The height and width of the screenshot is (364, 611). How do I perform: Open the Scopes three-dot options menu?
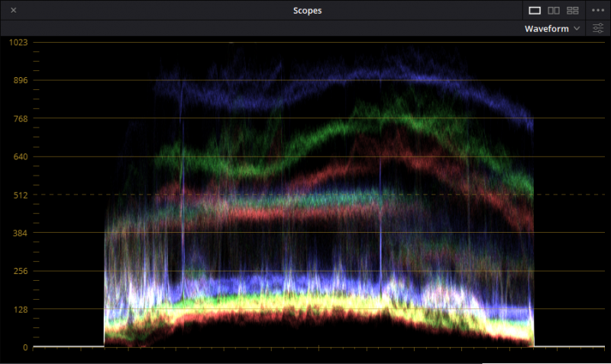(598, 11)
